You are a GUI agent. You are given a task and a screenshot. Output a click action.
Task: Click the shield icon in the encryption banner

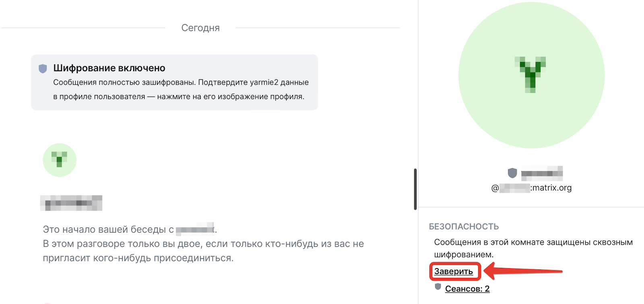click(43, 68)
